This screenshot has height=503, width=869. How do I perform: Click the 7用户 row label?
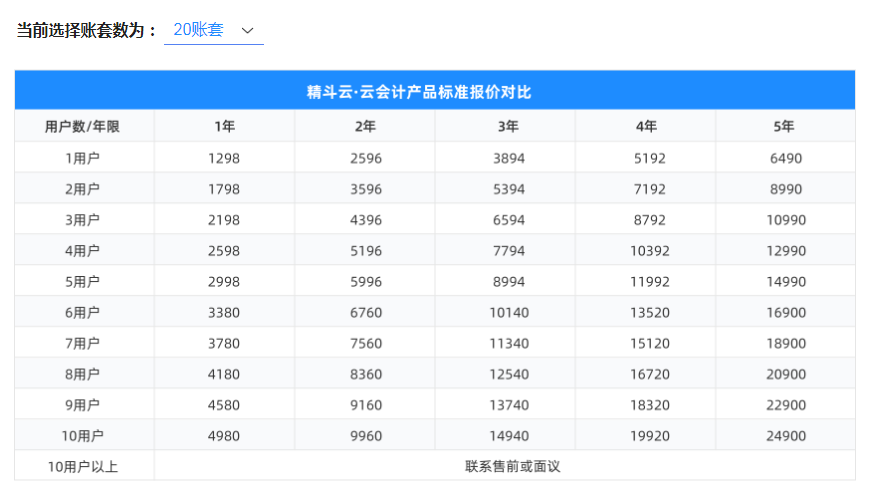pos(83,343)
